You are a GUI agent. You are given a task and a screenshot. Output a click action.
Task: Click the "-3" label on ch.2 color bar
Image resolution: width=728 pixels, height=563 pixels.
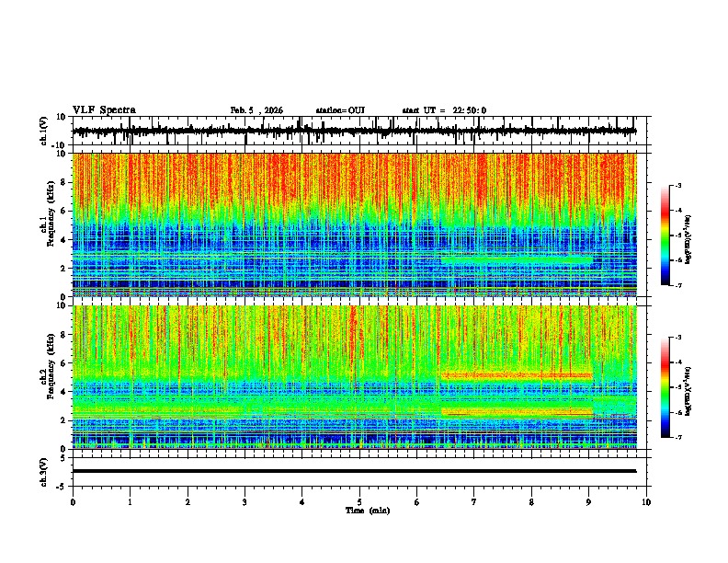coord(678,338)
